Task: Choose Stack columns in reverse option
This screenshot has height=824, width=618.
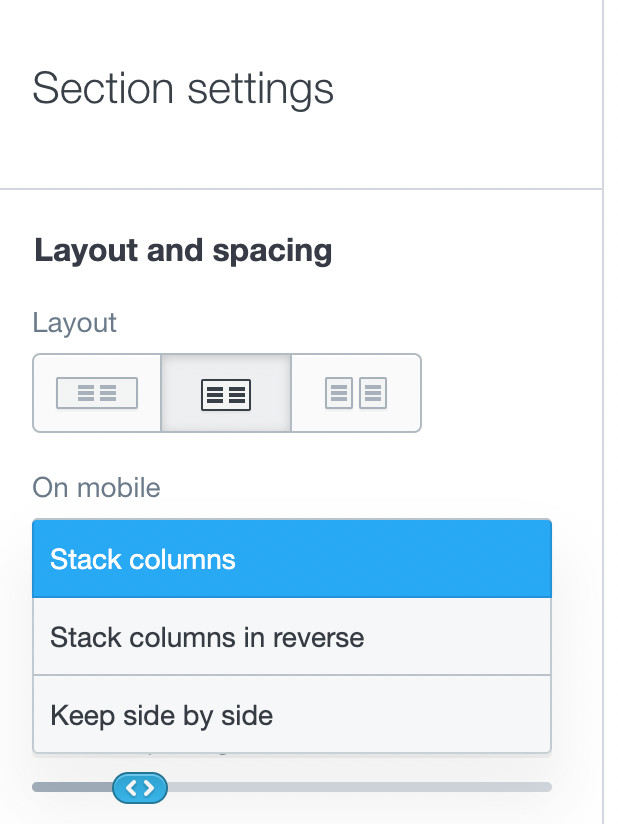Action: pyautogui.click(x=292, y=637)
